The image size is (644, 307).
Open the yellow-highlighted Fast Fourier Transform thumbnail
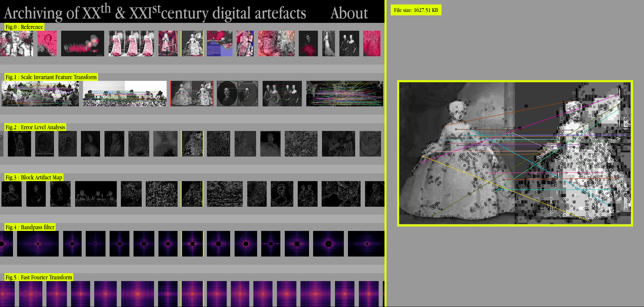click(193, 294)
